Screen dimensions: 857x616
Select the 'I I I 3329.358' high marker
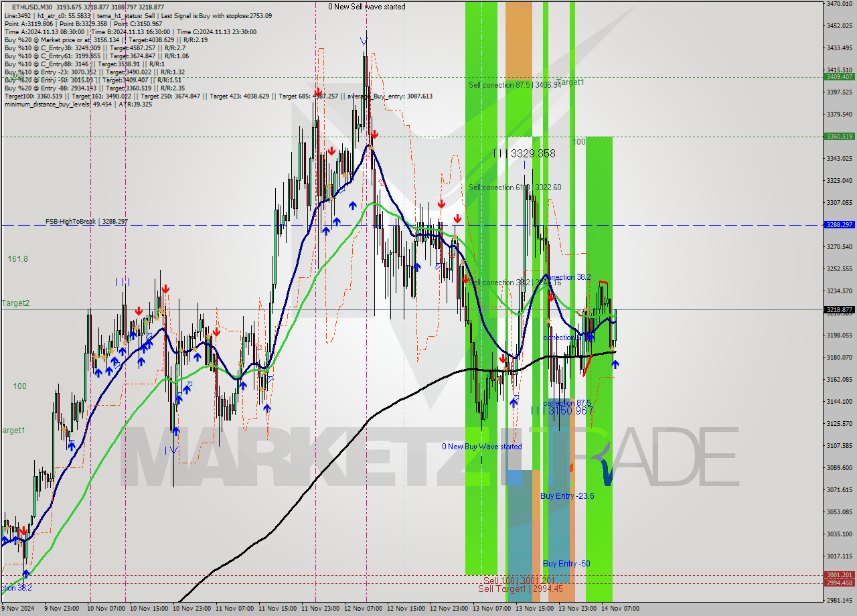point(524,153)
